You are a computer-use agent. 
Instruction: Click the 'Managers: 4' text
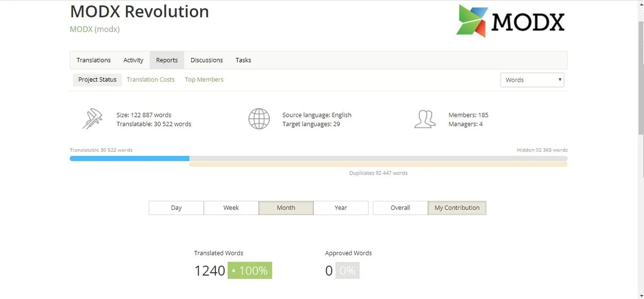pos(465,124)
